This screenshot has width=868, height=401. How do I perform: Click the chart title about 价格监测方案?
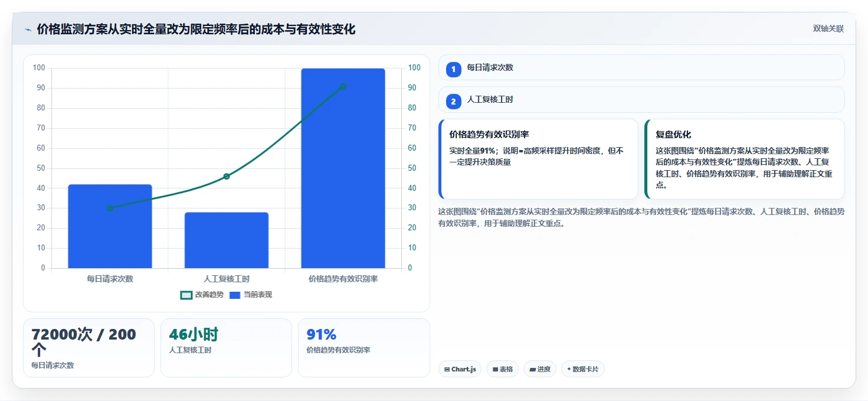point(196,30)
